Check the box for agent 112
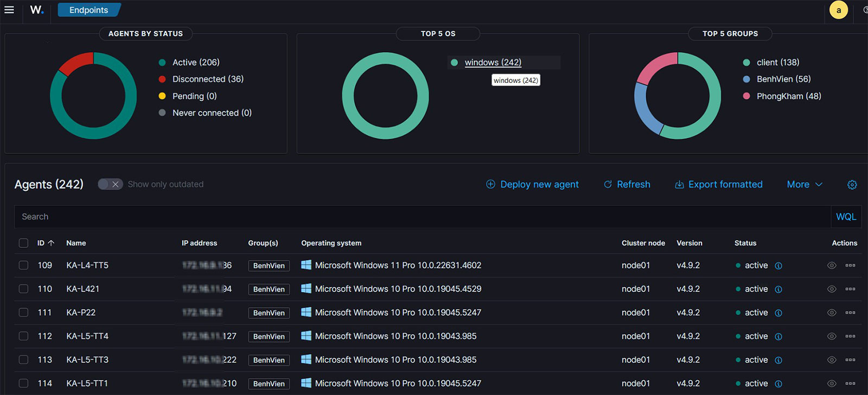The width and height of the screenshot is (868, 395). 23,336
